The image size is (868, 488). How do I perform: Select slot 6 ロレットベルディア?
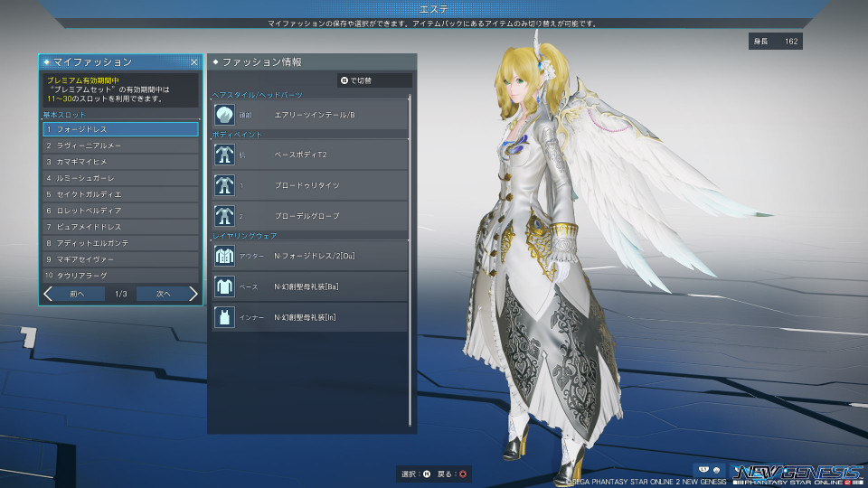120,211
